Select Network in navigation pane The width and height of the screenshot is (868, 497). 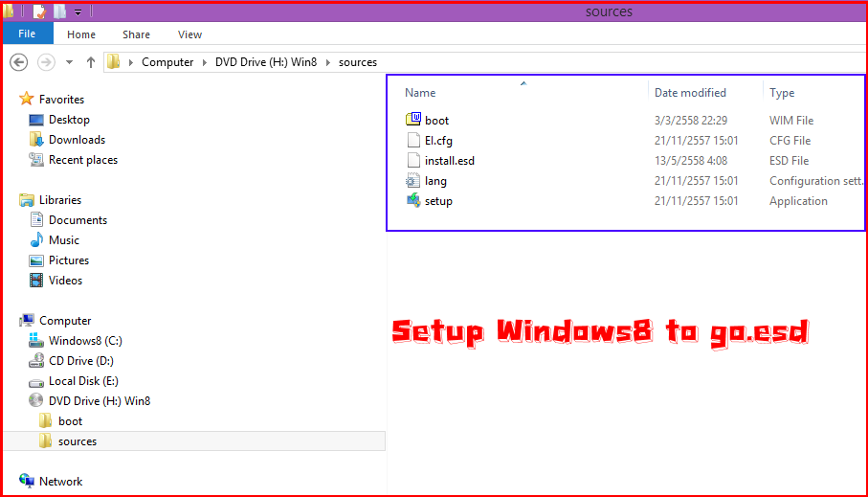(x=61, y=482)
